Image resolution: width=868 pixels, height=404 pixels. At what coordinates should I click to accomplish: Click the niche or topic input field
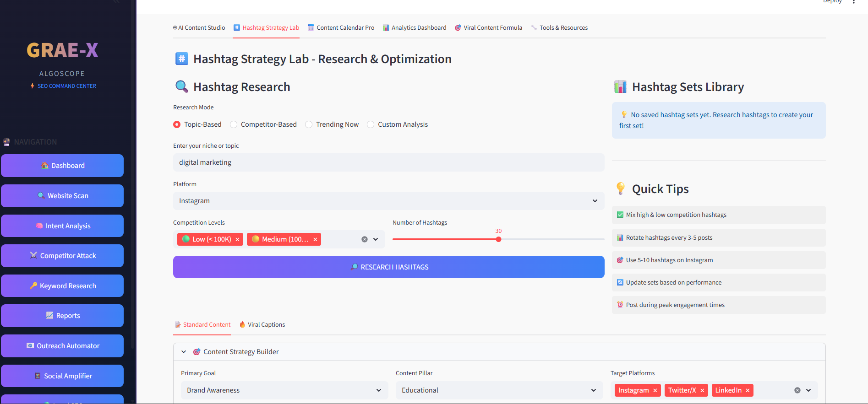388,162
